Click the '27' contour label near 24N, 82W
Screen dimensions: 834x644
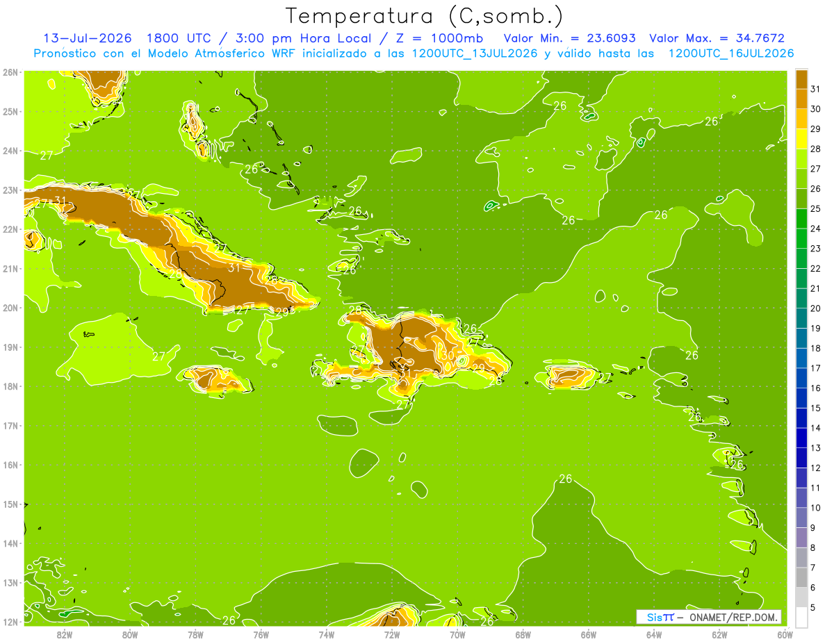(47, 156)
